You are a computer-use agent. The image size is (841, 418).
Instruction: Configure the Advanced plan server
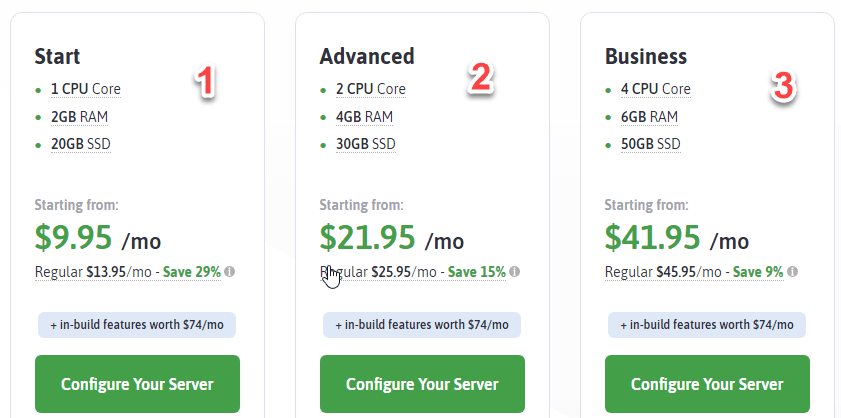point(422,384)
